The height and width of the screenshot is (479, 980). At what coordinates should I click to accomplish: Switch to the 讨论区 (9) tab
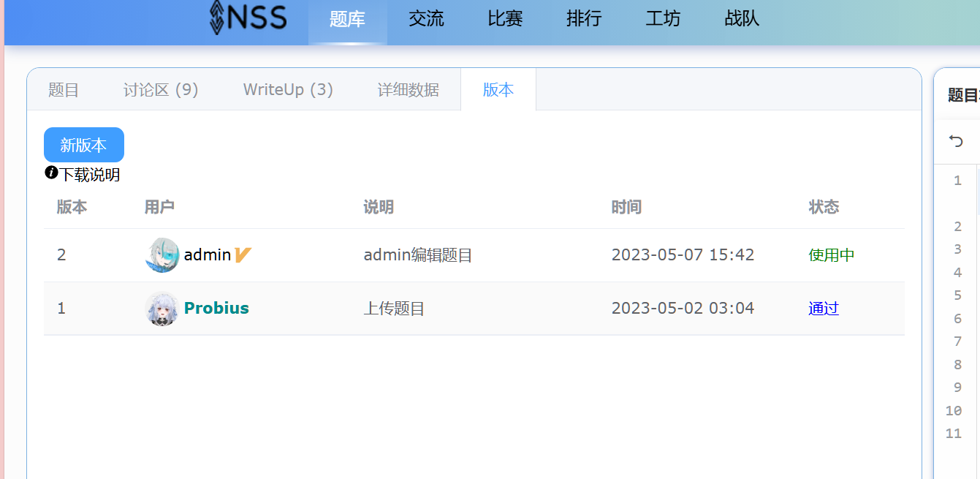[161, 90]
